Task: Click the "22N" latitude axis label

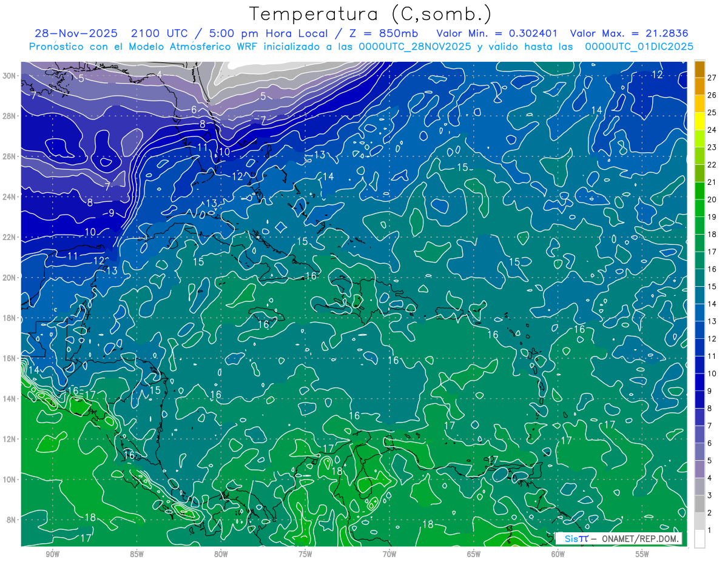Action: (10, 237)
